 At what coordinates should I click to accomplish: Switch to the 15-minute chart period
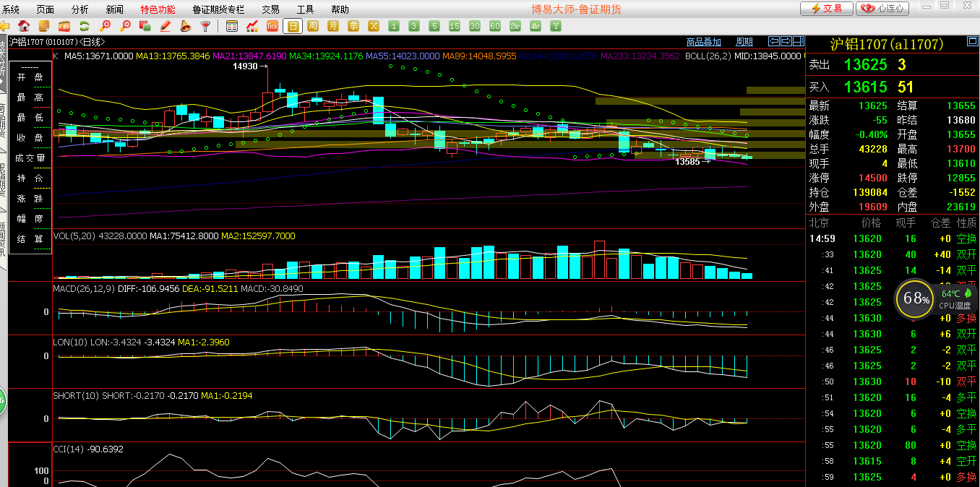455,26
